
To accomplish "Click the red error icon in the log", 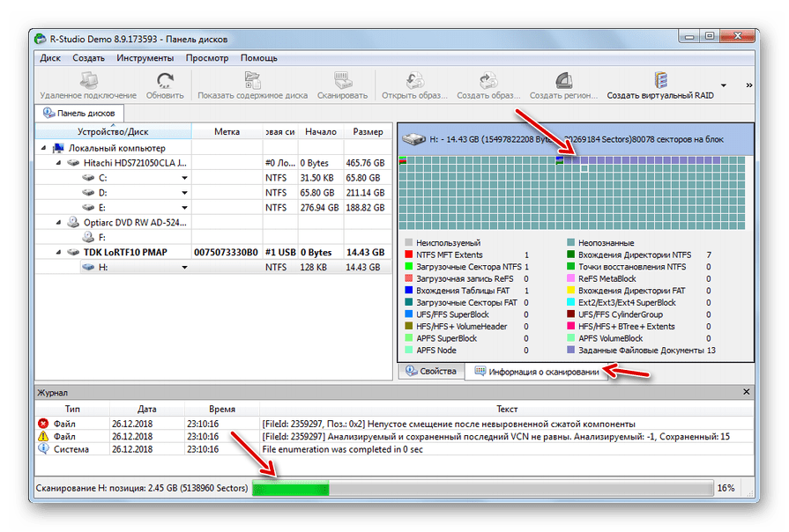I will click(x=43, y=424).
